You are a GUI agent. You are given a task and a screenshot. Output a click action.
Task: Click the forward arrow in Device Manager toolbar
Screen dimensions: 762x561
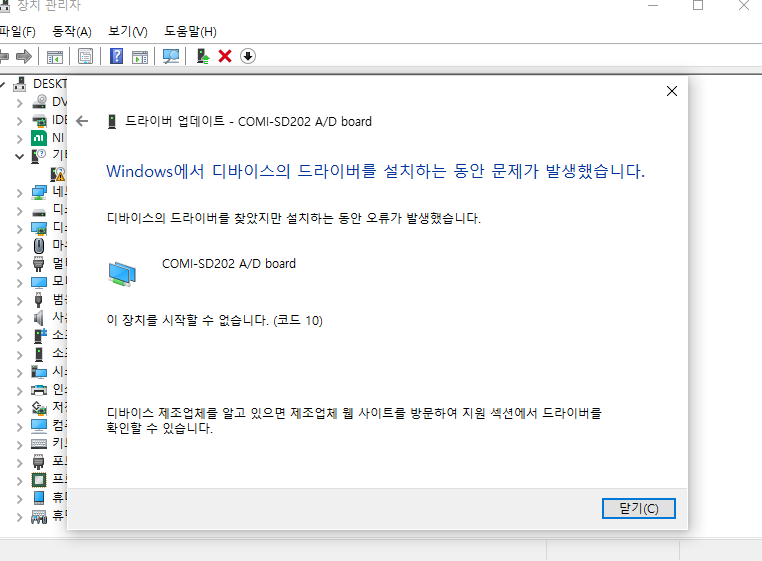pos(24,56)
